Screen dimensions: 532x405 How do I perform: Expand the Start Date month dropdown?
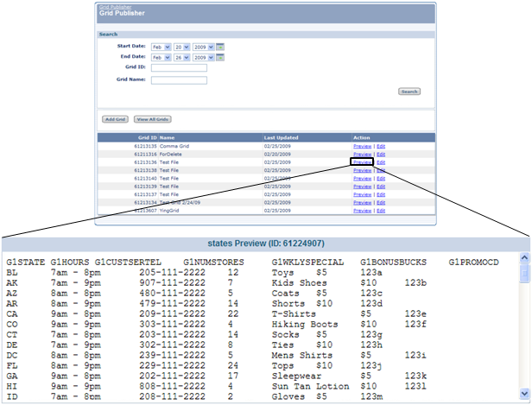click(x=161, y=46)
